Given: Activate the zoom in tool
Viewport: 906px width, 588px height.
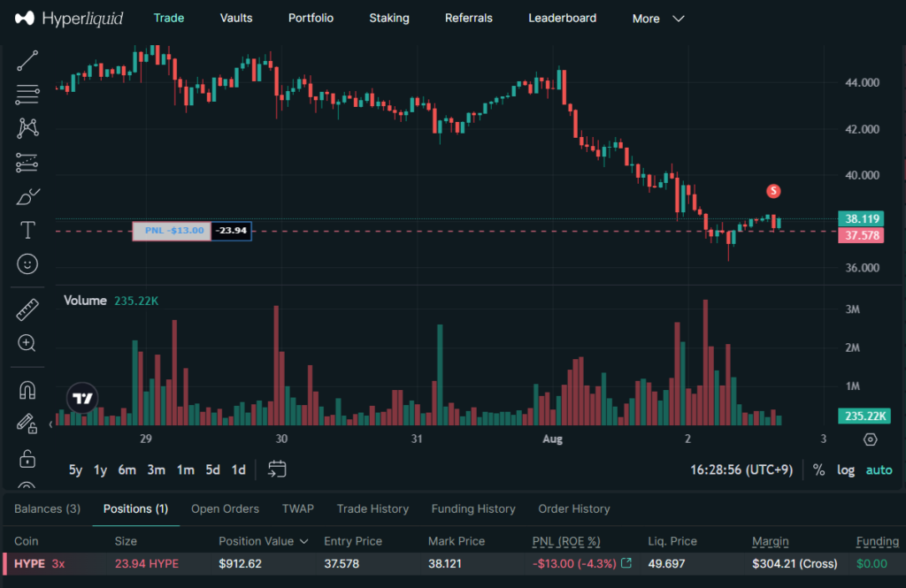Looking at the screenshot, I should 27,343.
